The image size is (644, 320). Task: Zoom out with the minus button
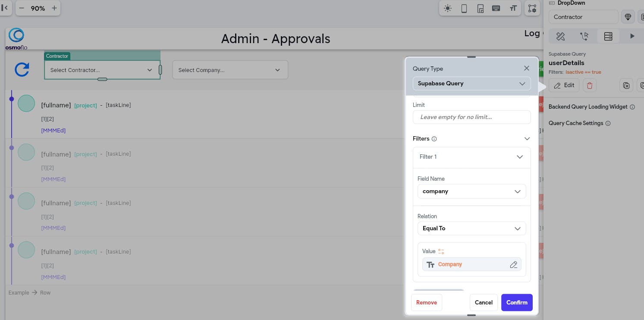pyautogui.click(x=22, y=8)
